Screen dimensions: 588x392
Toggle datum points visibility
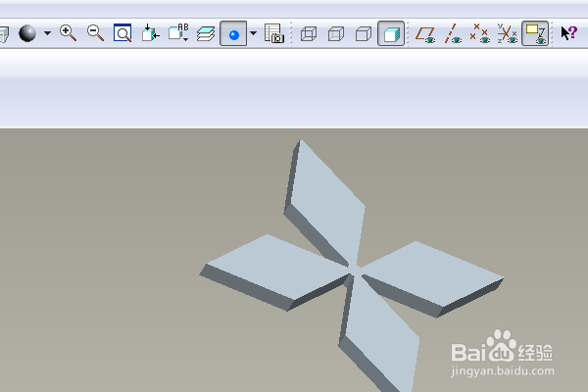(x=479, y=33)
